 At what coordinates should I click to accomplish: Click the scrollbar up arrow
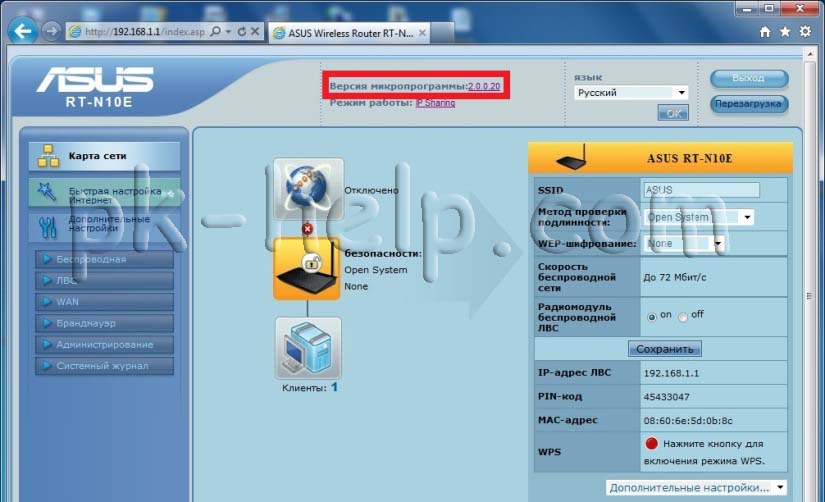pos(810,54)
